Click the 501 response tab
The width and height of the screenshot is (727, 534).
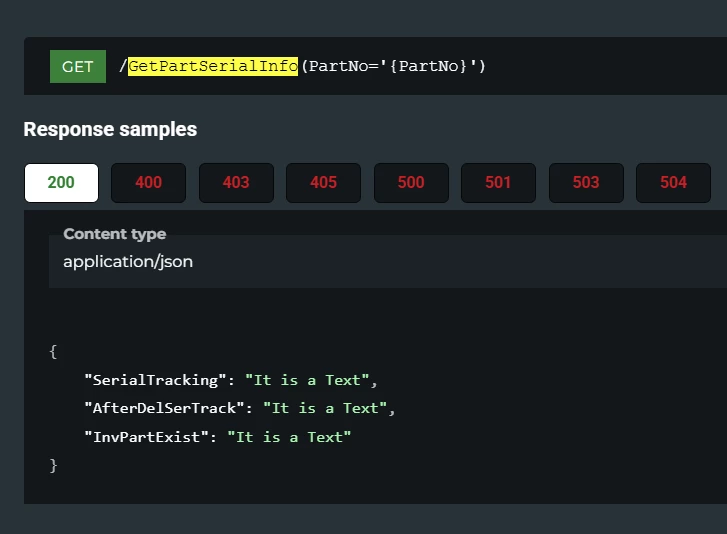[x=498, y=182]
